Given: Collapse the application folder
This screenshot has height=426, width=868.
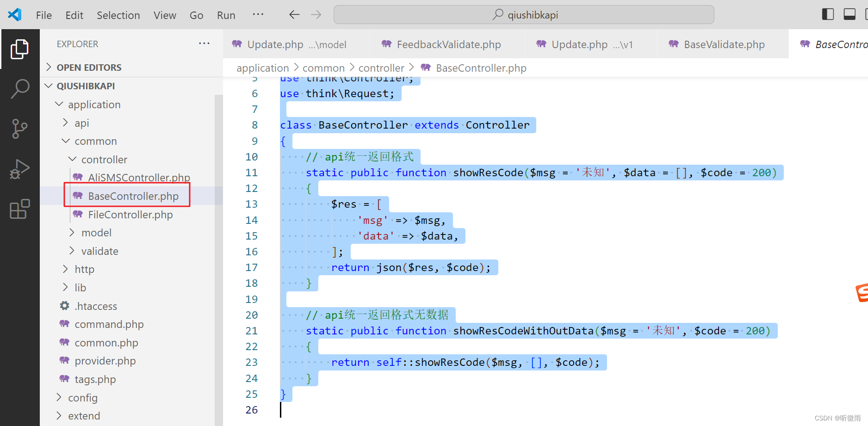Looking at the screenshot, I should [127, 105].
